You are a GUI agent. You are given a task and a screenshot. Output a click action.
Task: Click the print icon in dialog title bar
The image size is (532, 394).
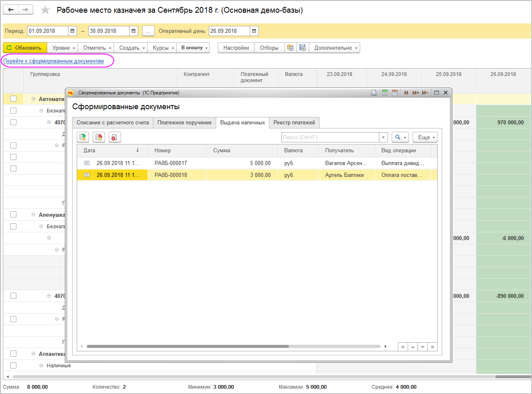(374, 93)
